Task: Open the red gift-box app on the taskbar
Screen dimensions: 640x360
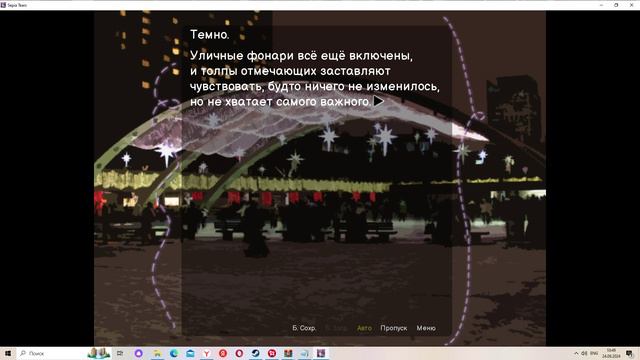Action: (288, 353)
